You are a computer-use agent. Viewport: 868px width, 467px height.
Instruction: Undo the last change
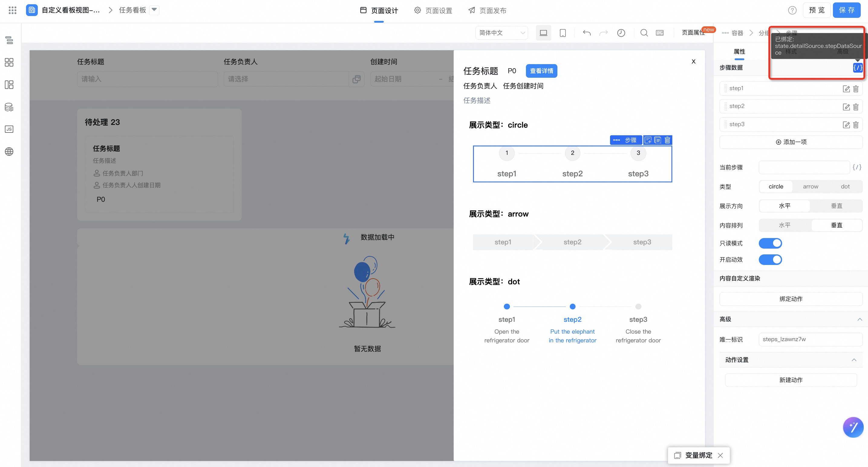click(587, 33)
